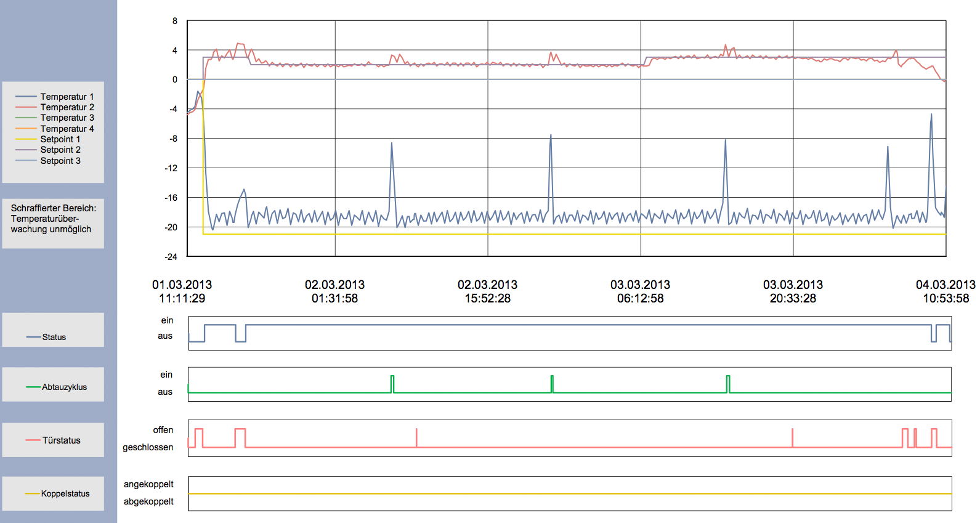Select Temperatur 2 in the legend
Image resolution: width=980 pixels, height=523 pixels.
[x=67, y=107]
